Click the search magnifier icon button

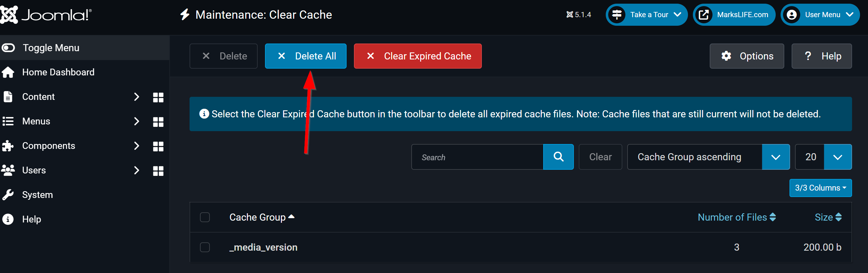click(558, 157)
